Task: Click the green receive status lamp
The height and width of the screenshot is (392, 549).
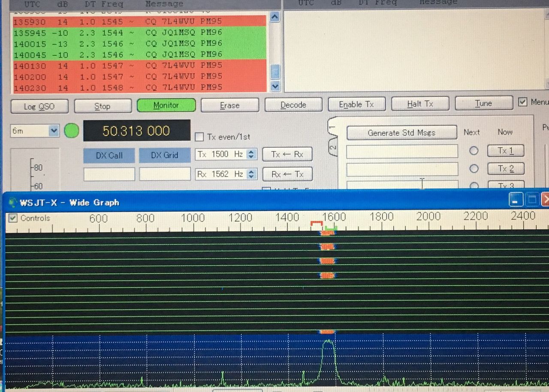Action: click(72, 131)
